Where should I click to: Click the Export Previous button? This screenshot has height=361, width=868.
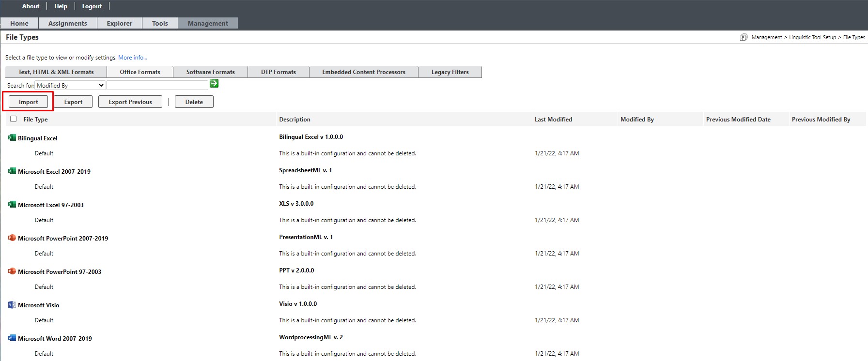[x=130, y=102]
